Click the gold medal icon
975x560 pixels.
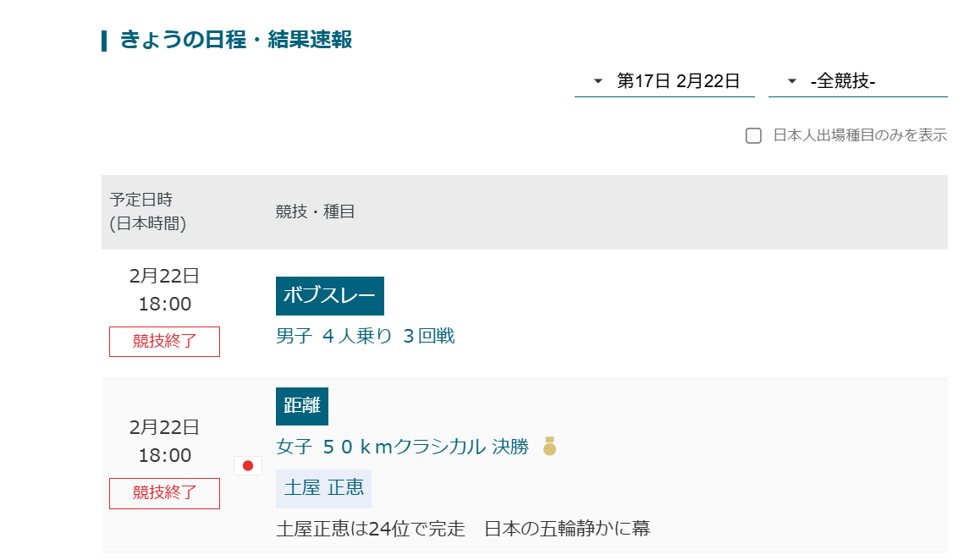point(549,446)
